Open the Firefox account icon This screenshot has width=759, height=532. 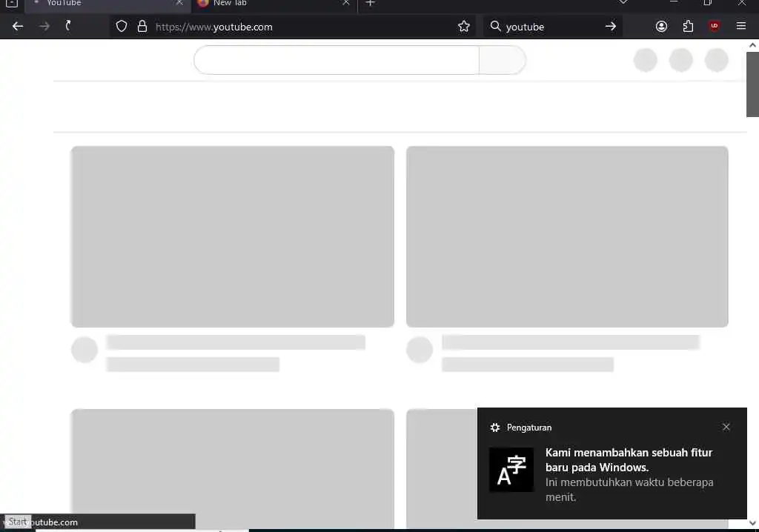661,26
